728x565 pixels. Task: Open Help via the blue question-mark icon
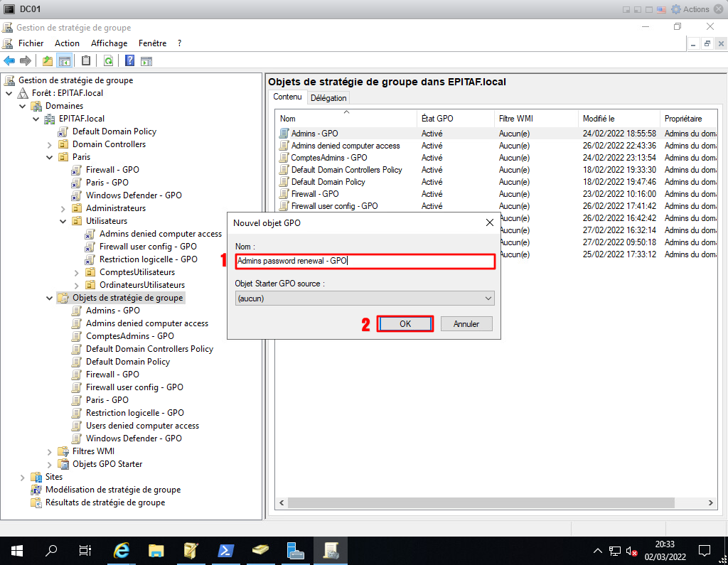130,60
